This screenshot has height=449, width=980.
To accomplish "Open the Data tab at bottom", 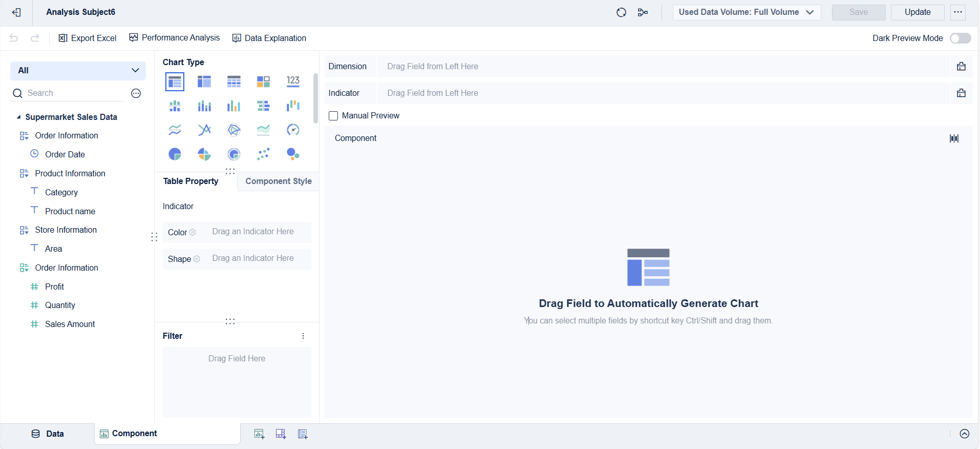I will pos(48,434).
